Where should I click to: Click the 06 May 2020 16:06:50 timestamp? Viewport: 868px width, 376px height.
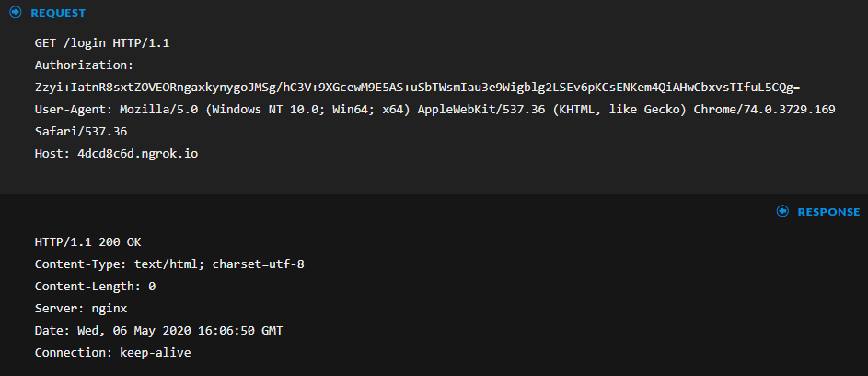click(x=202, y=330)
